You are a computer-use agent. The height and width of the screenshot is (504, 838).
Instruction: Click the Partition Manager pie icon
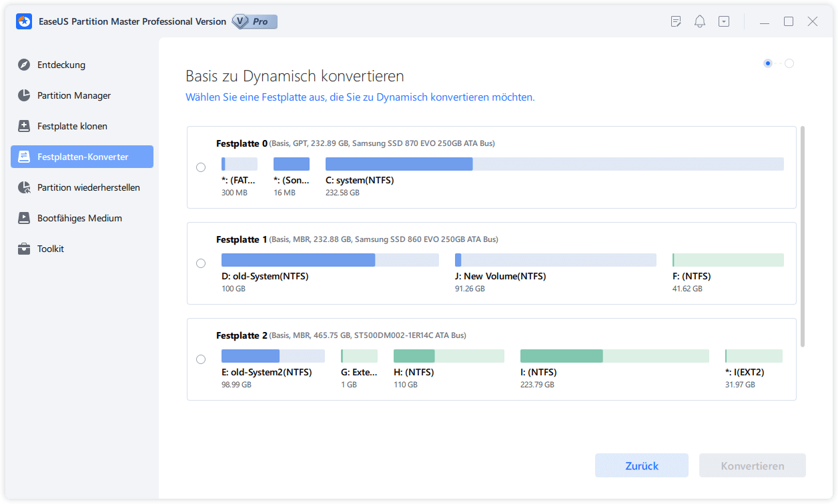click(24, 95)
